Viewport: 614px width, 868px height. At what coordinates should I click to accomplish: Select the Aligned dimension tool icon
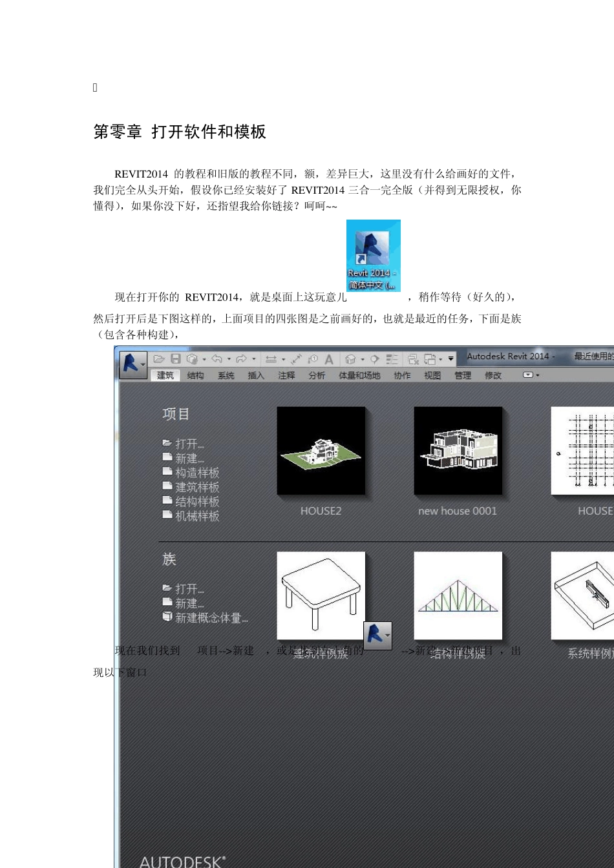pyautogui.click(x=271, y=359)
